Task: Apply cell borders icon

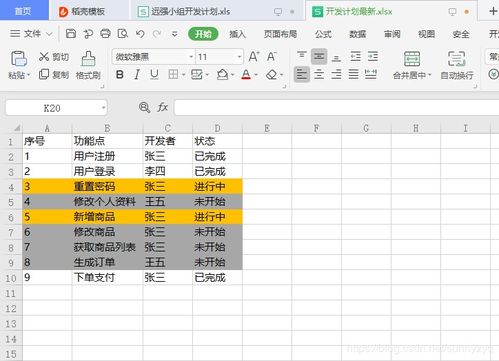Action: pos(173,74)
